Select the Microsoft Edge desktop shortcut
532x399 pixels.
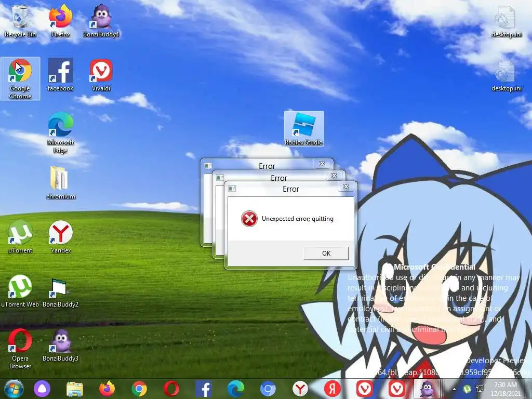point(60,132)
